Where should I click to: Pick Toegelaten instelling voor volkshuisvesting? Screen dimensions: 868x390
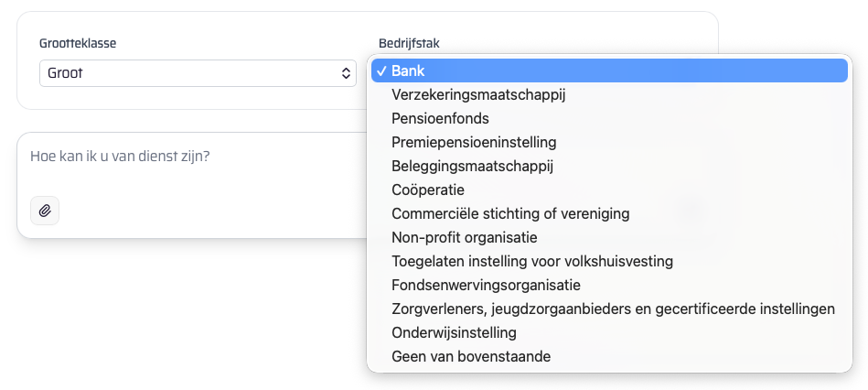pyautogui.click(x=532, y=261)
